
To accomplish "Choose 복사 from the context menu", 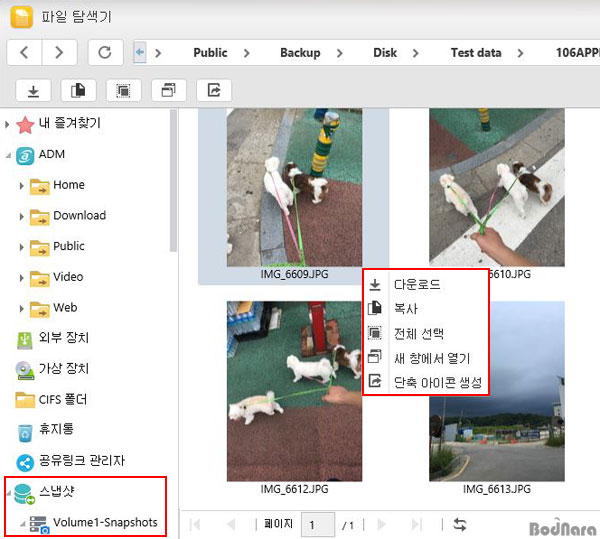I will point(426,308).
